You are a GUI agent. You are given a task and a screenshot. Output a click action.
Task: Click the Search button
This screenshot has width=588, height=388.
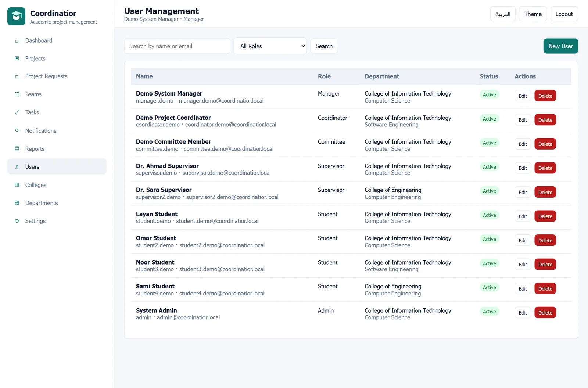click(324, 46)
